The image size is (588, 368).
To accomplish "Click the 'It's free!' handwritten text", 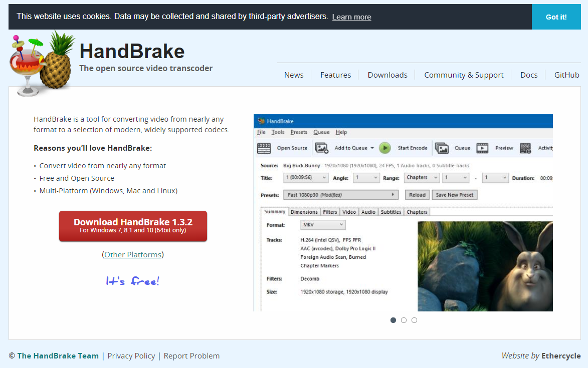I will click(x=133, y=281).
